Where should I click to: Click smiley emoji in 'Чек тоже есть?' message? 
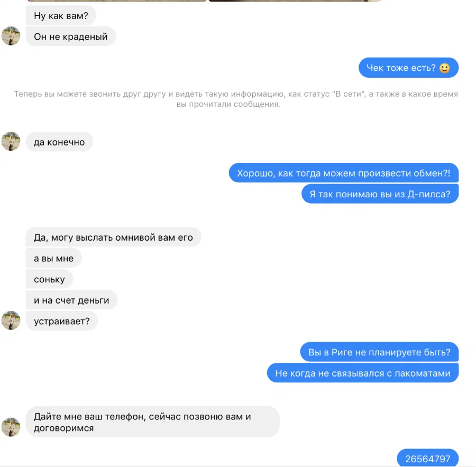pyautogui.click(x=444, y=68)
